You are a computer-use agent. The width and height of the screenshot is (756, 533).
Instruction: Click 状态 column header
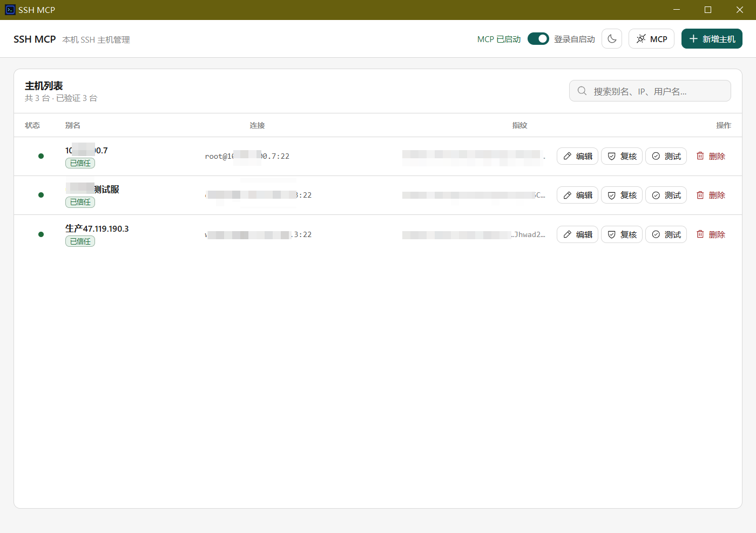[32, 125]
